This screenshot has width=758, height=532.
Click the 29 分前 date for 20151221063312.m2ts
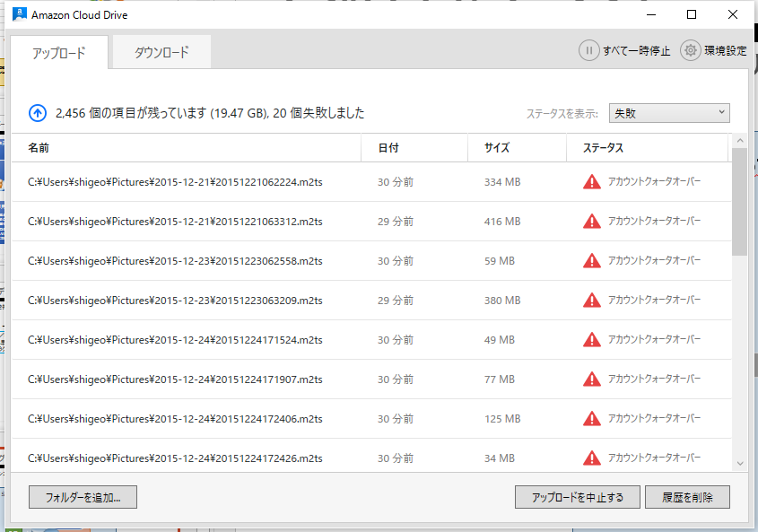(x=396, y=222)
